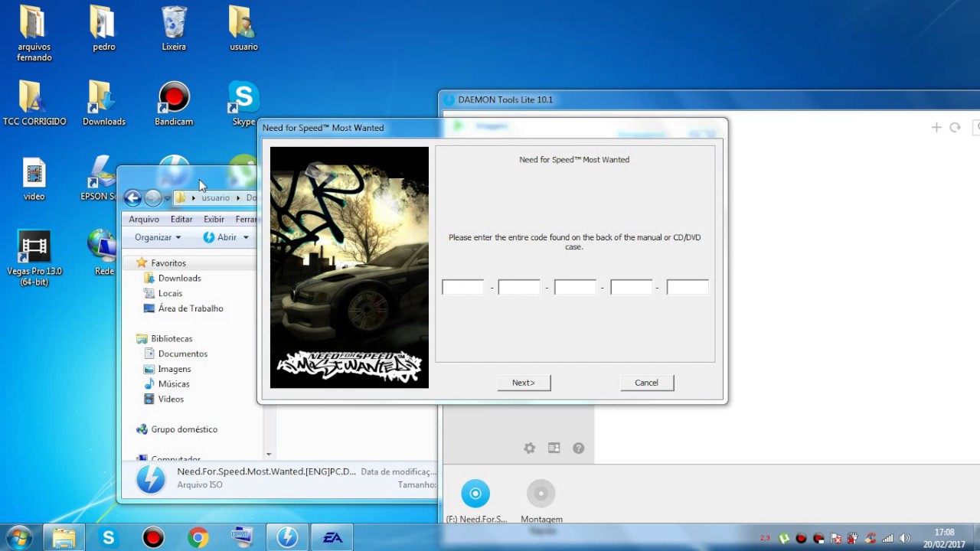980x551 pixels.
Task: Click the usuario breadcrumb in address bar
Action: (x=216, y=198)
